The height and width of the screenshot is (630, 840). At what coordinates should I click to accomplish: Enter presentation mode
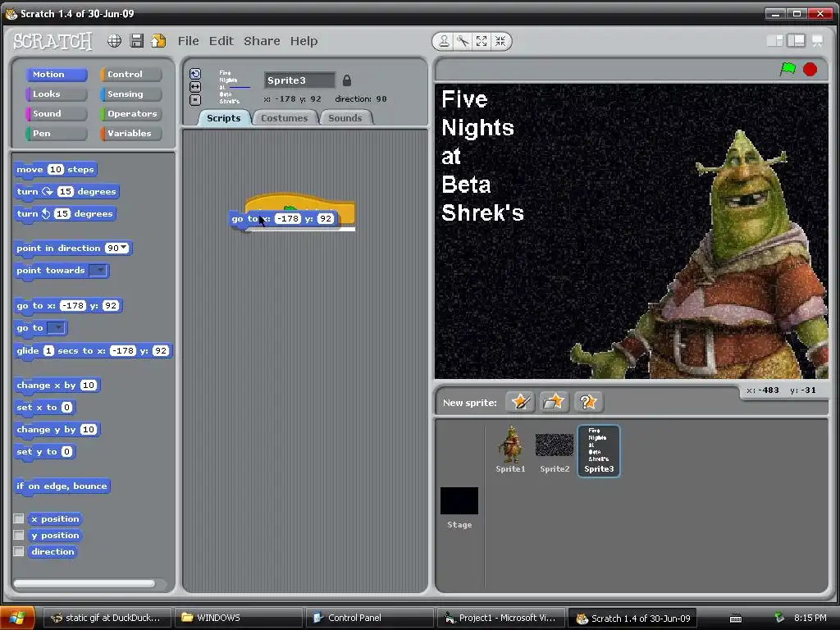[x=818, y=41]
